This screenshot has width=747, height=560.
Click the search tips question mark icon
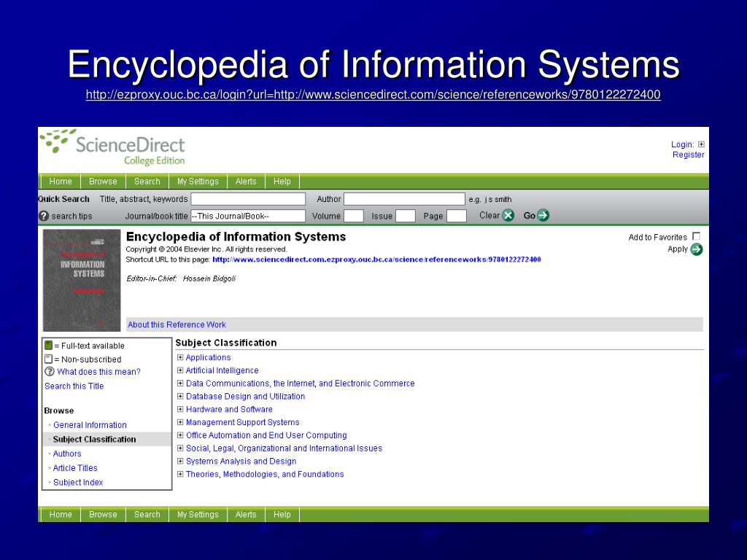44,216
